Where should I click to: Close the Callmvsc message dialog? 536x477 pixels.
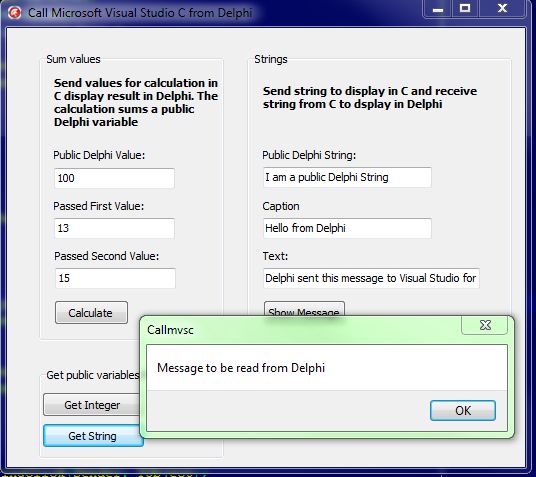tap(485, 325)
